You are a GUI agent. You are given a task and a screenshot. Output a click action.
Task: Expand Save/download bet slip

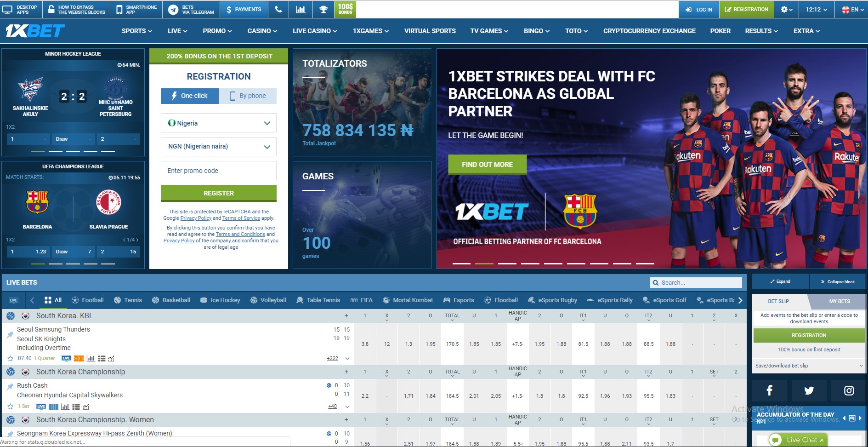[809, 366]
